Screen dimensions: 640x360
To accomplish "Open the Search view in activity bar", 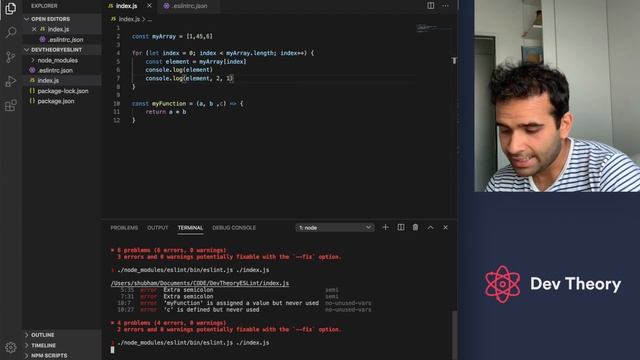I will point(11,32).
